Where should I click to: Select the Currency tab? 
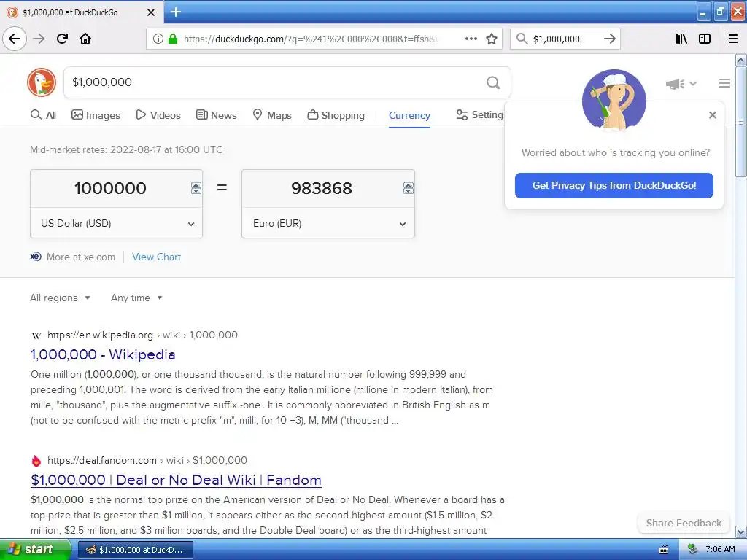tap(409, 115)
